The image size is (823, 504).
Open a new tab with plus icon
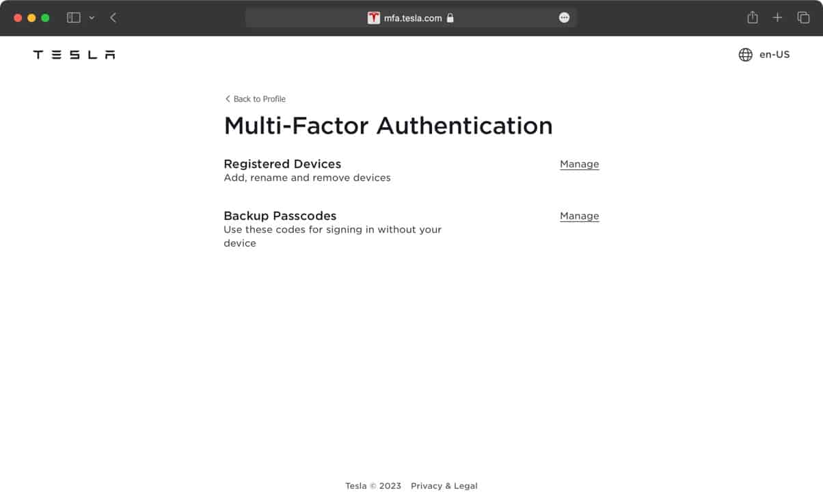tap(777, 18)
